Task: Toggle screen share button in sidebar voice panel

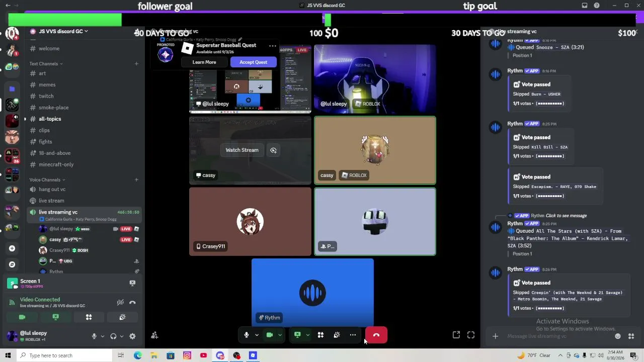Action: (56, 317)
